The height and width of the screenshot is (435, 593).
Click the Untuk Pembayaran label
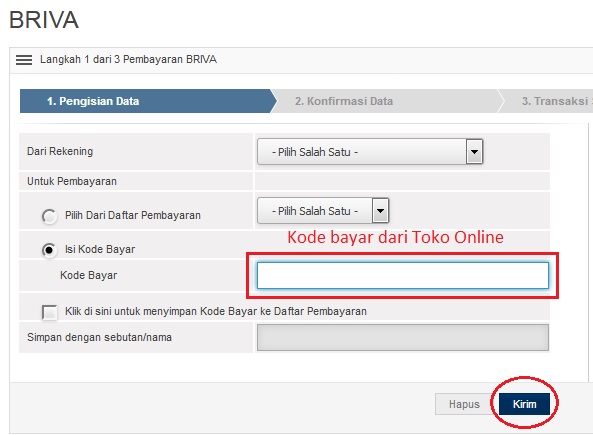pos(72,181)
